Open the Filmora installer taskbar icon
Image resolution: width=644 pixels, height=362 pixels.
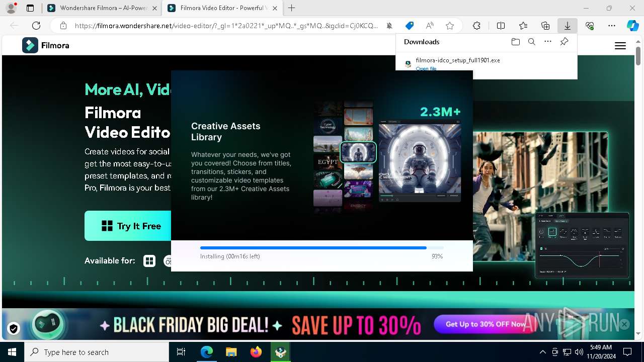281,352
